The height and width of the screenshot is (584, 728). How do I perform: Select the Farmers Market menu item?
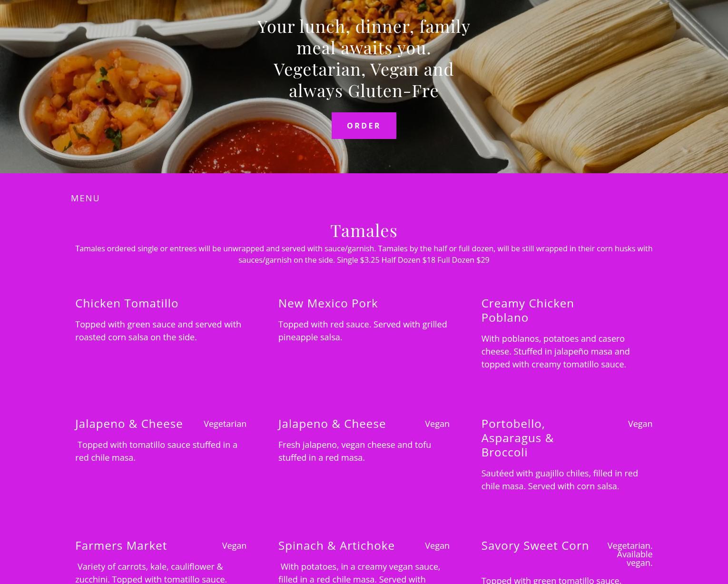coord(121,545)
